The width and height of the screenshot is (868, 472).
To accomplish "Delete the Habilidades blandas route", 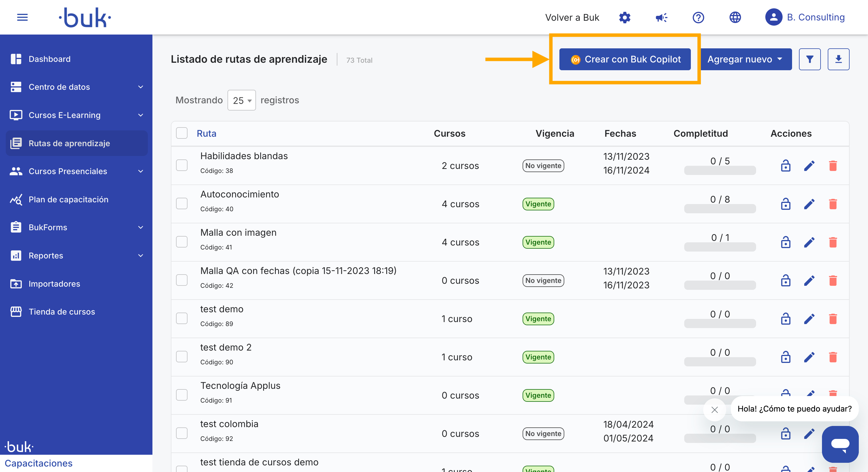I will pyautogui.click(x=833, y=165).
